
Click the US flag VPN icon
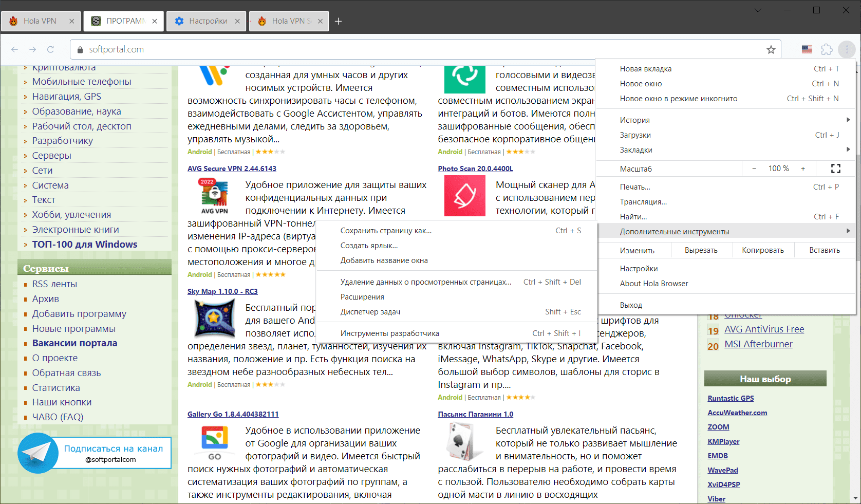point(807,49)
